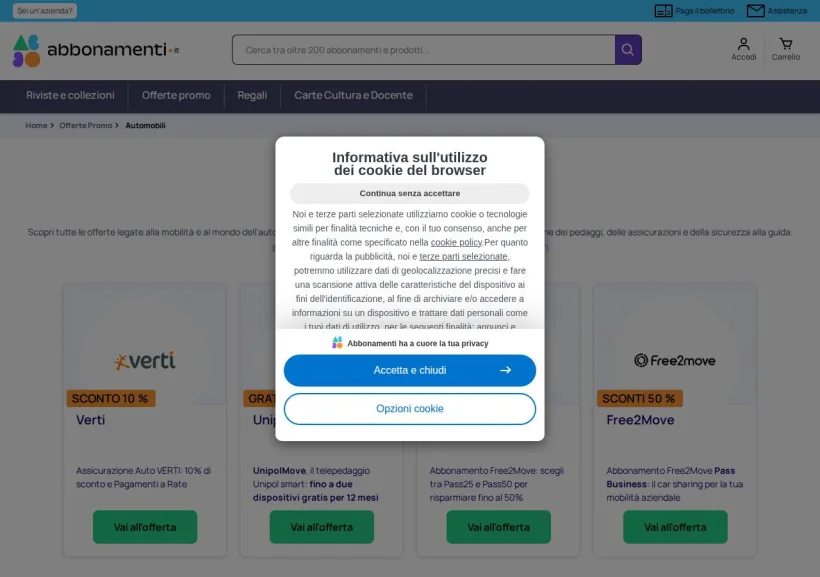This screenshot has height=577, width=820.
Task: Click Continua senza accettare
Action: [x=409, y=193]
